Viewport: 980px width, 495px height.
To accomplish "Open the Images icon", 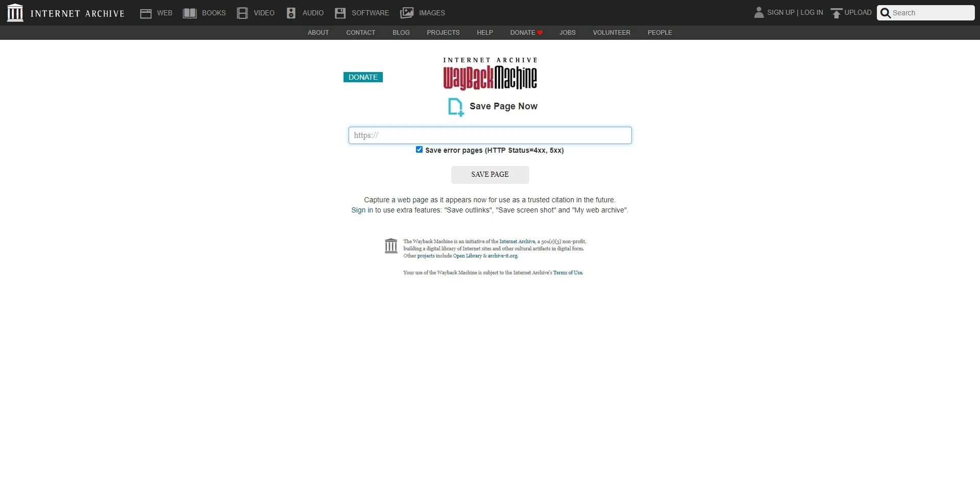I will click(x=407, y=13).
